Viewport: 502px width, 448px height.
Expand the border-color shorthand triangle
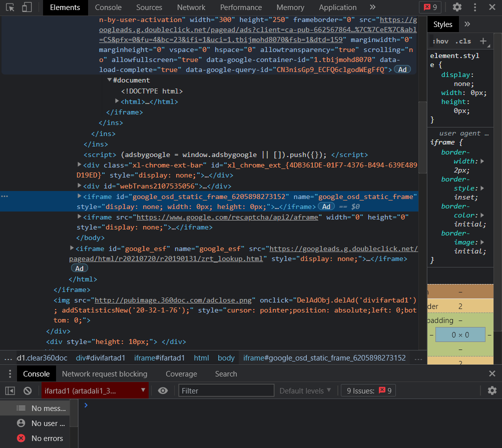click(x=482, y=215)
